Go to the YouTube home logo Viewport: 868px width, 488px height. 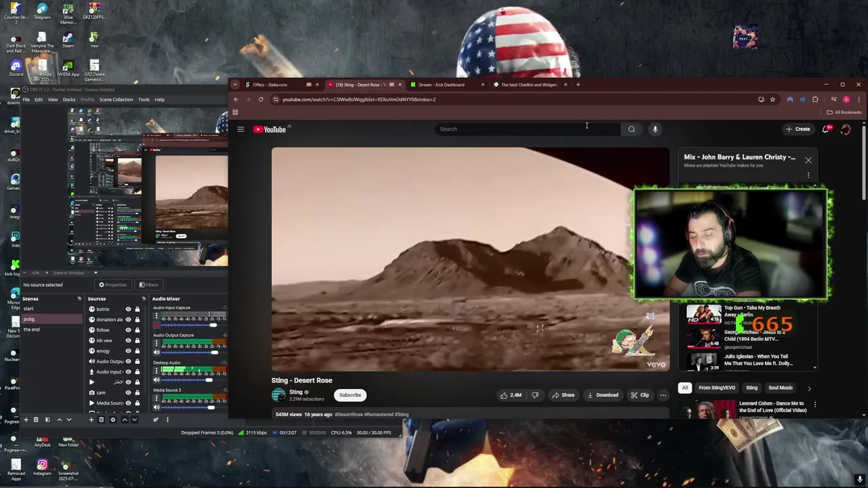(271, 129)
